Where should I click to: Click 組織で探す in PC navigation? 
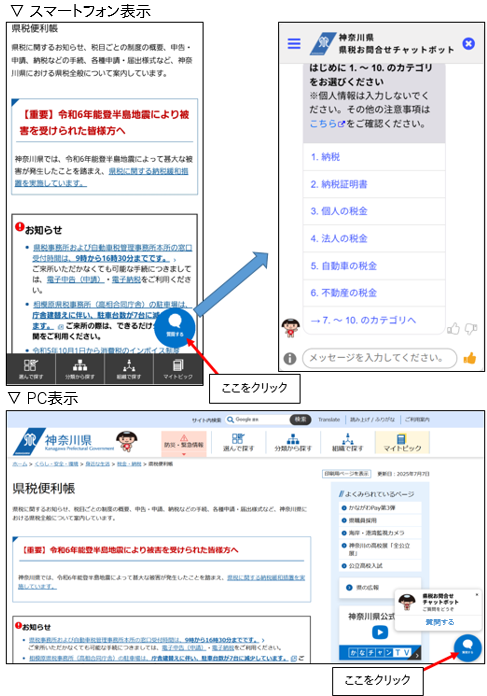[x=348, y=443]
